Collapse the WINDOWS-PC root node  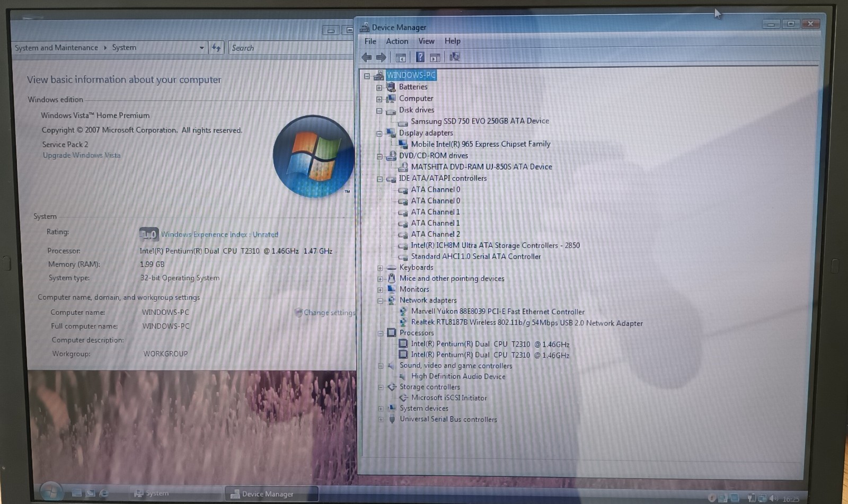(367, 76)
